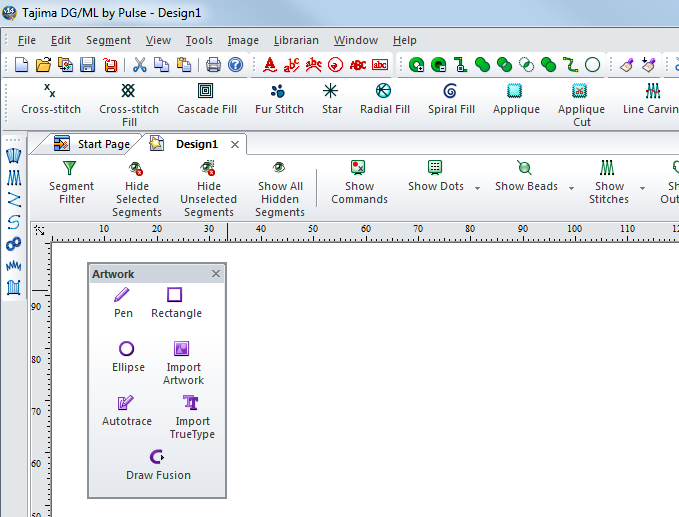
Task: Open Import TrueType tool
Action: [x=192, y=415]
